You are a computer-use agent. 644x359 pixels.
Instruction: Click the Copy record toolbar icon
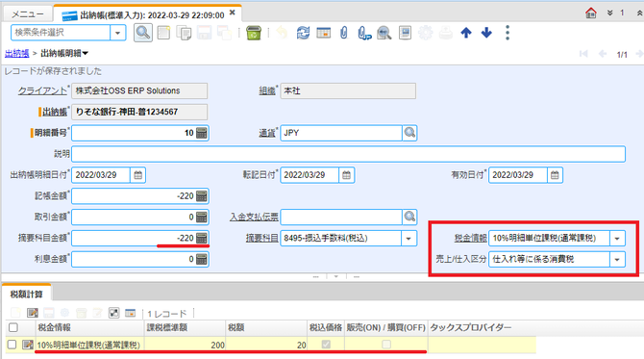point(184,33)
